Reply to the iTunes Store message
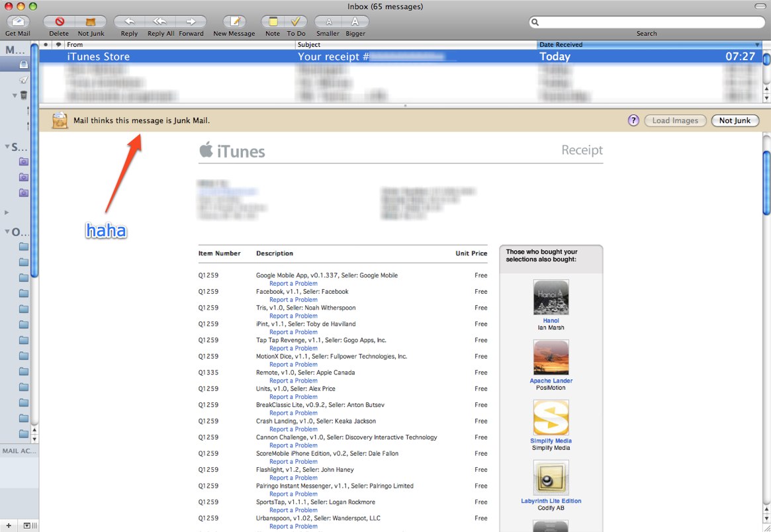771x532 pixels. point(129,22)
